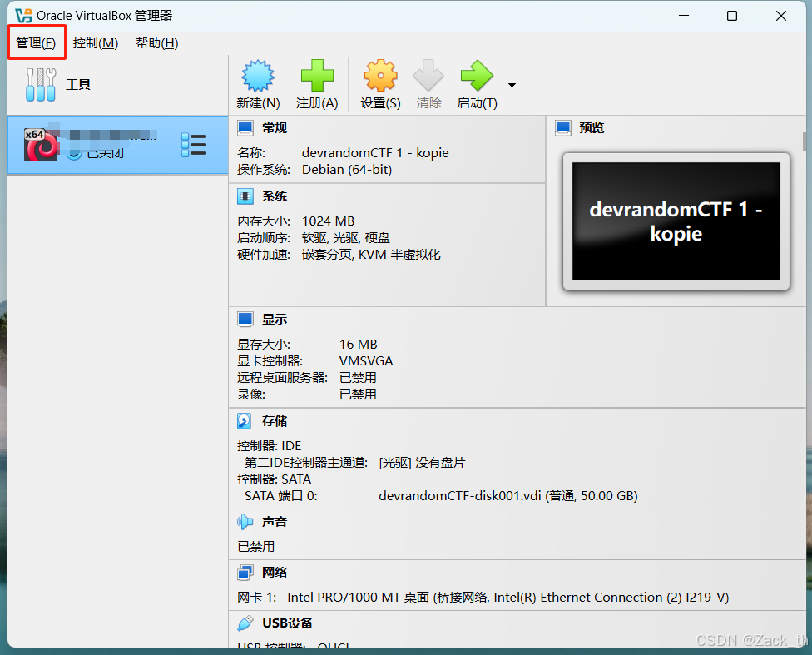Click the 预览 header label
This screenshot has height=655, width=812.
pos(592,128)
